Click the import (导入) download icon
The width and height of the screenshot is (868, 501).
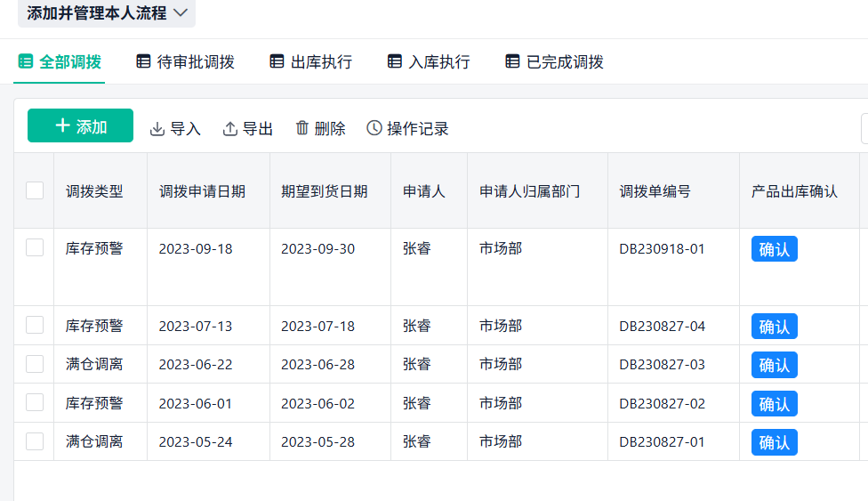tap(157, 129)
